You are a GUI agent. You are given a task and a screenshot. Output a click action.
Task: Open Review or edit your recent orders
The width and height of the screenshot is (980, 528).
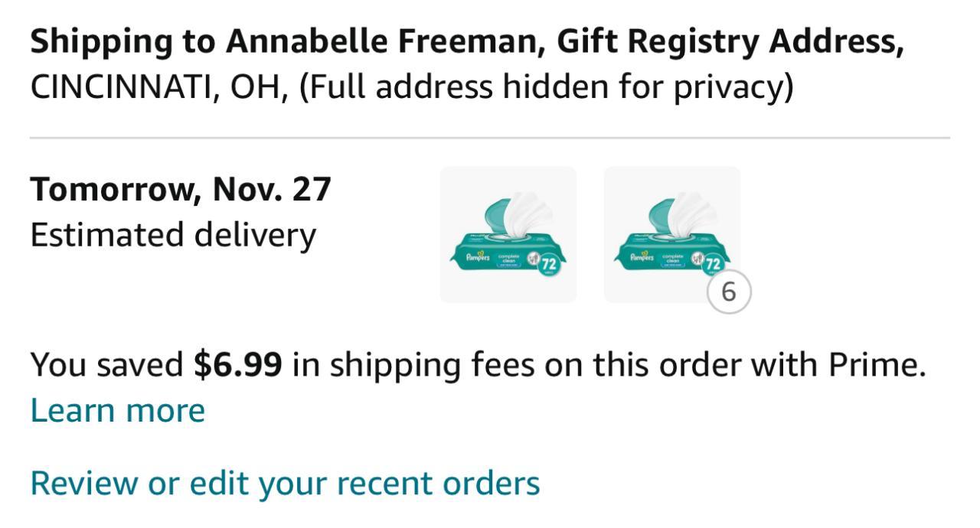[x=285, y=483]
